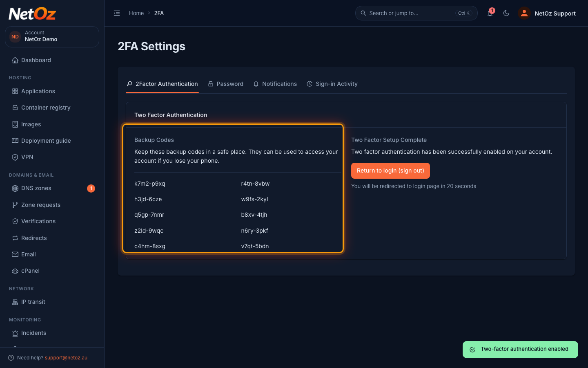Image resolution: width=588 pixels, height=368 pixels.
Task: Click Home breadcrumb link
Action: click(x=136, y=13)
